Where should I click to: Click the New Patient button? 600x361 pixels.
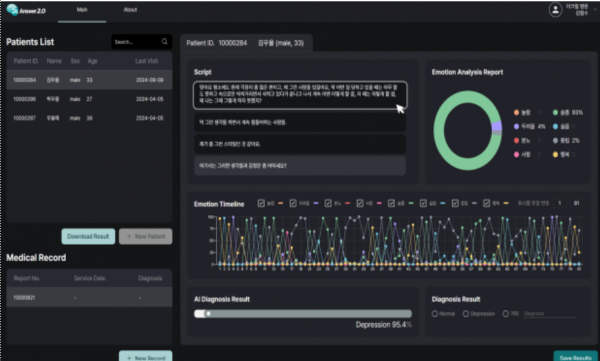pyautogui.click(x=145, y=236)
